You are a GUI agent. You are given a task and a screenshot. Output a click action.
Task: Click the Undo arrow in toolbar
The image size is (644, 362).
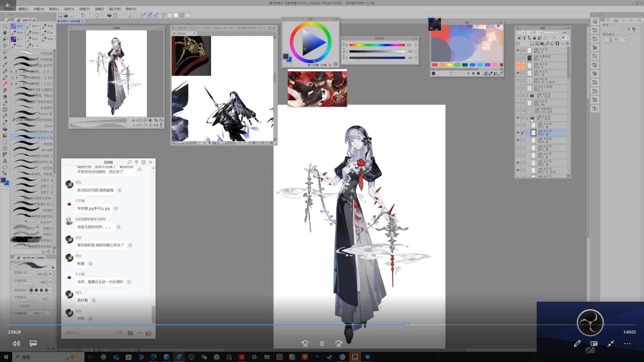coord(83,15)
